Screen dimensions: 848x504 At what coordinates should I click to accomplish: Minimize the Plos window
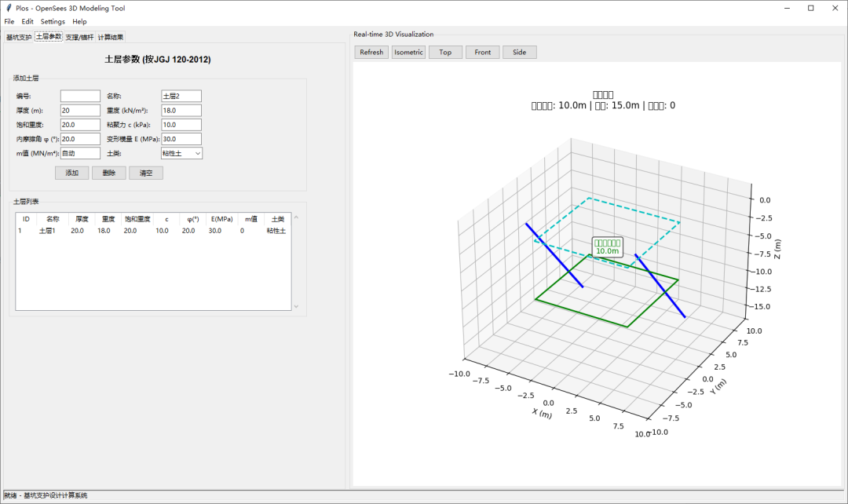click(787, 8)
